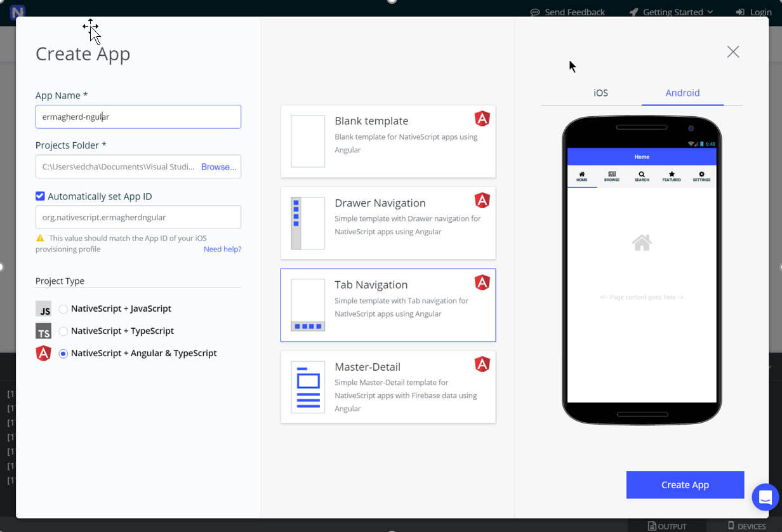Screen dimensions: 782x532
Task: Click the Search icon in phone preview
Action: (642, 175)
